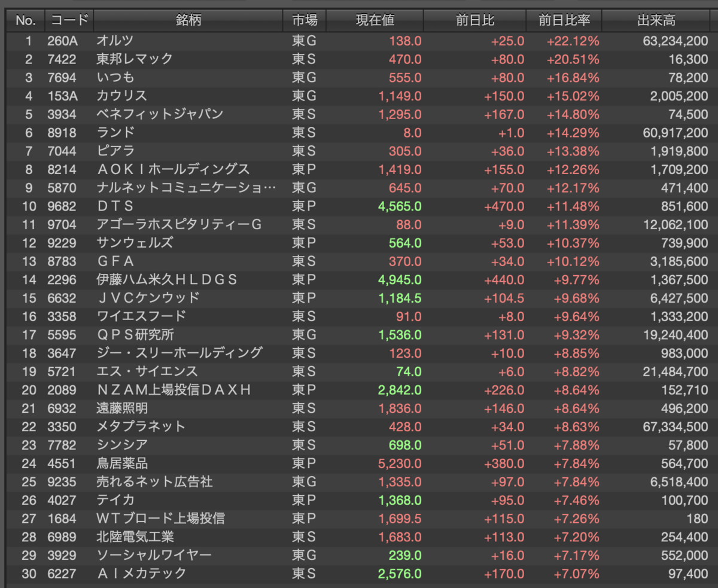Click the change rate +7.07%
The height and width of the screenshot is (588, 718).
(x=577, y=574)
